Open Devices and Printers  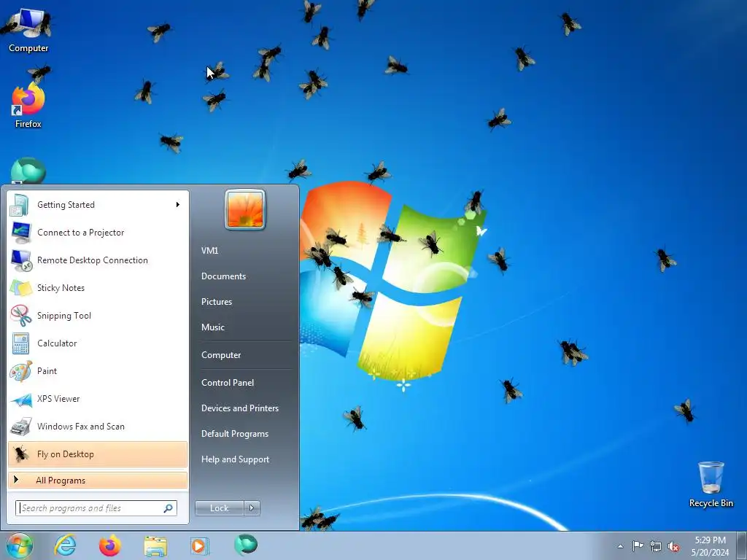tap(240, 408)
